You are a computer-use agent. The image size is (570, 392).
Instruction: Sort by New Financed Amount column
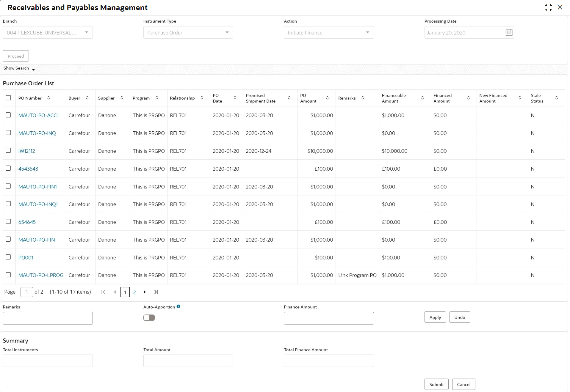[520, 98]
